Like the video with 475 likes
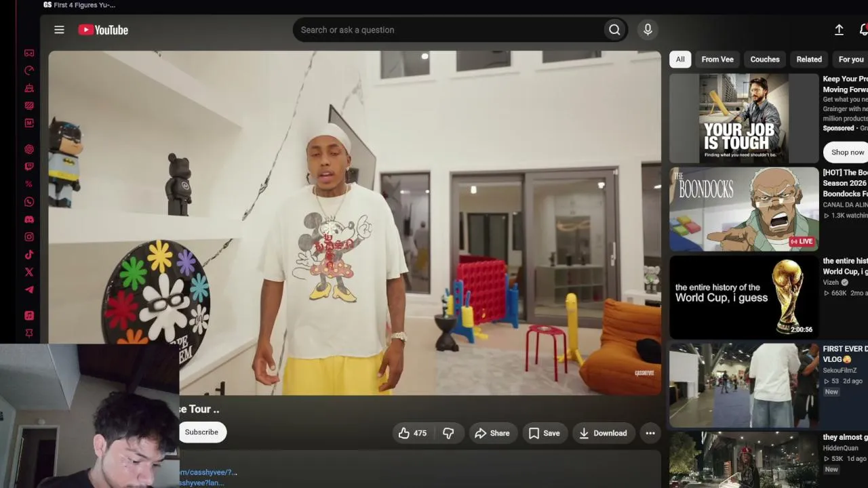This screenshot has width=868, height=488. click(412, 433)
